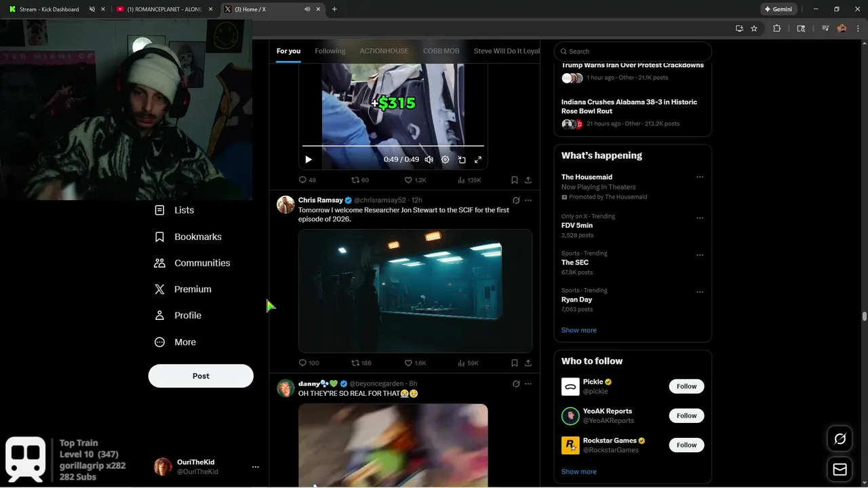The height and width of the screenshot is (488, 868).
Task: View Chris Ramsay post's 59K views
Action: click(468, 363)
